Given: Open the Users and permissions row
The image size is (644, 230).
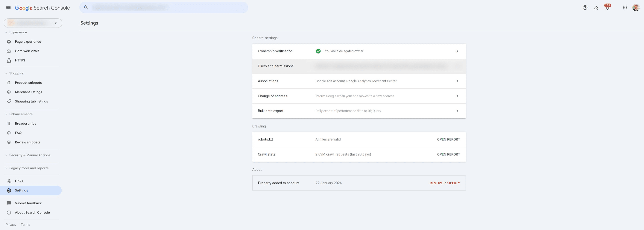Looking at the screenshot, I should 276,66.
